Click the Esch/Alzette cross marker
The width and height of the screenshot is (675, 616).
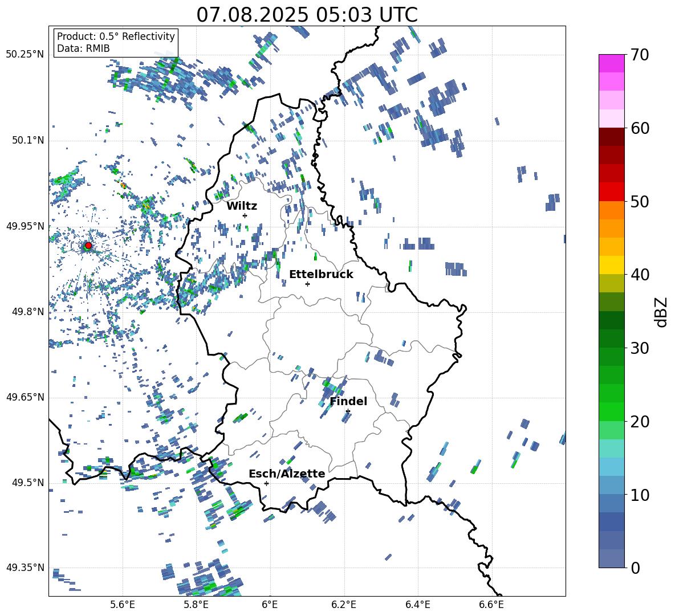tap(266, 483)
